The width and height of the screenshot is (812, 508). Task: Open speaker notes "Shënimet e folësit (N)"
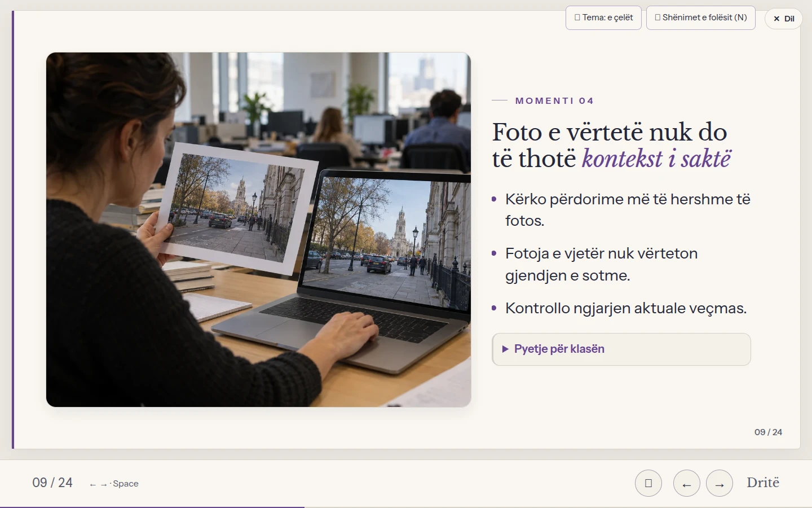[700, 17]
